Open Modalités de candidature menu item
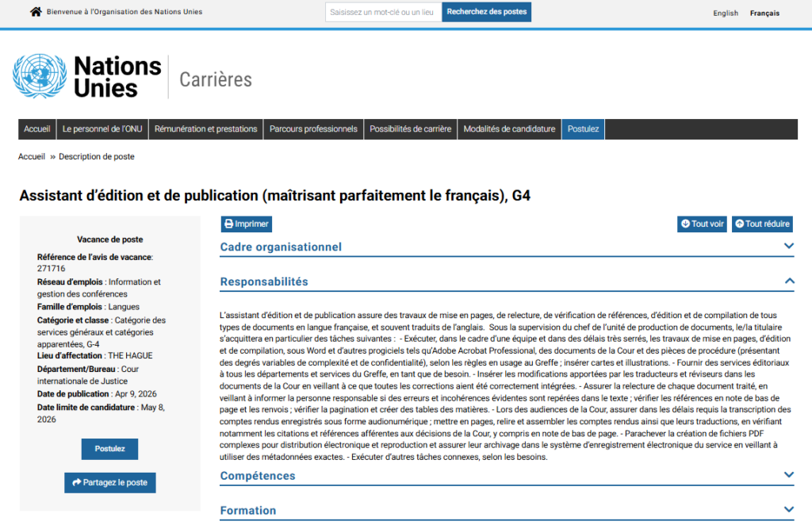Image resolution: width=812 pixels, height=525 pixels. coord(509,129)
